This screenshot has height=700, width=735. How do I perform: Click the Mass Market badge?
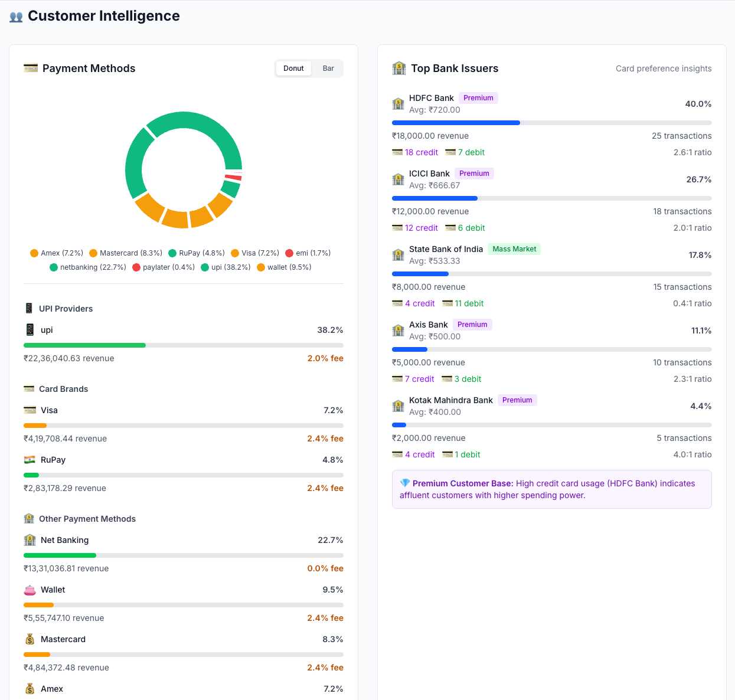pyautogui.click(x=514, y=249)
